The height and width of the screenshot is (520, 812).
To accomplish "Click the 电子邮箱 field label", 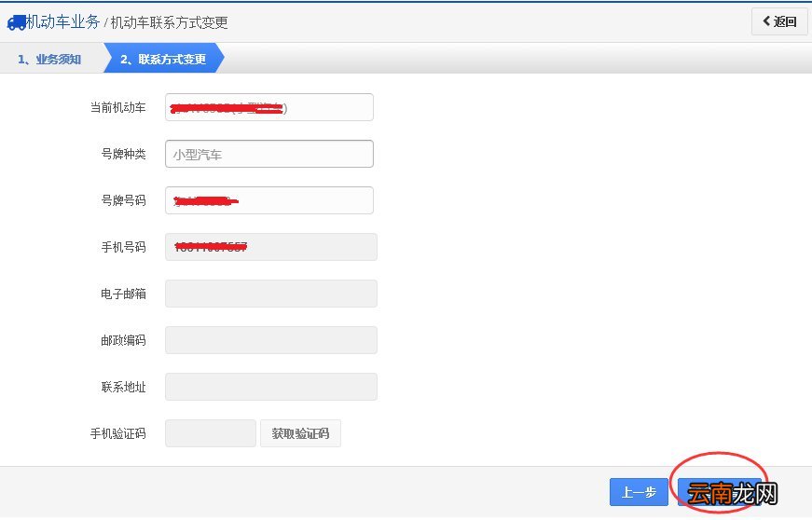I will click(123, 294).
